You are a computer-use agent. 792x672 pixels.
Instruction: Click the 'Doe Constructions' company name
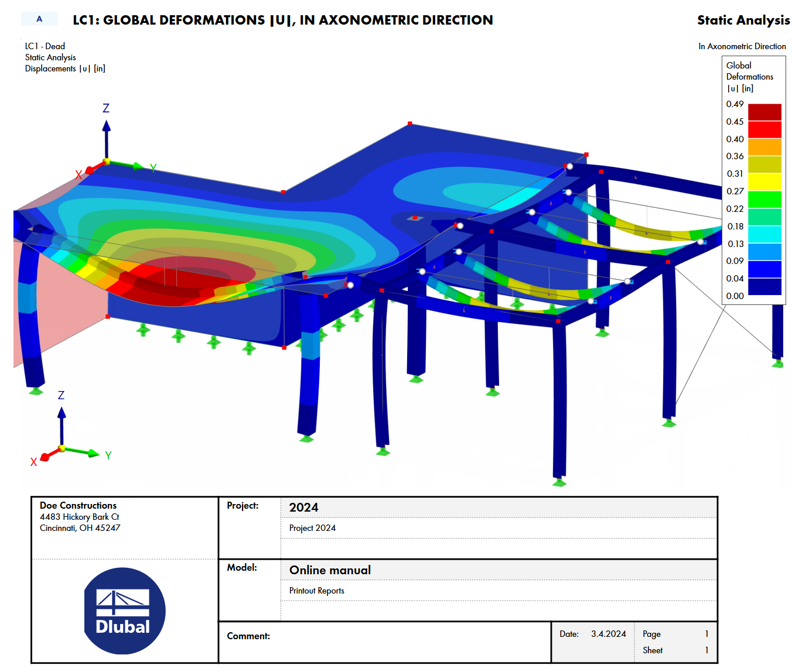pyautogui.click(x=78, y=505)
